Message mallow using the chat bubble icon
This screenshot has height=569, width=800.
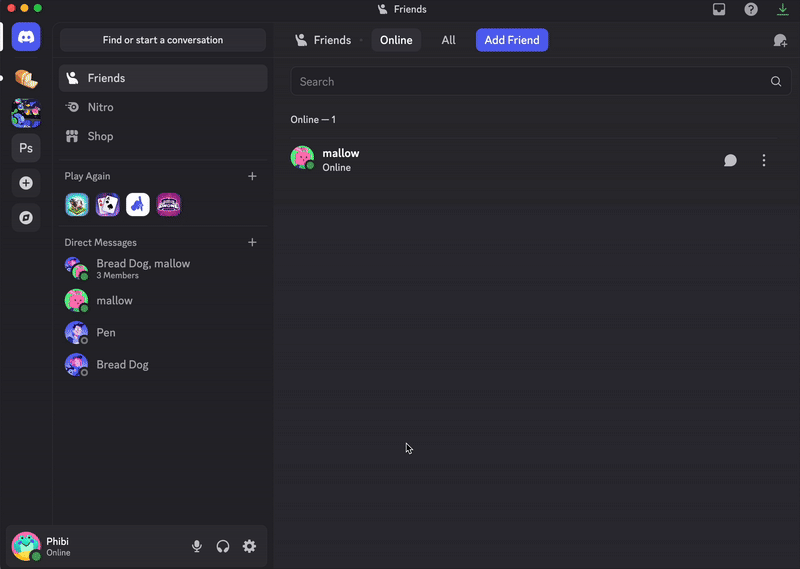(730, 160)
